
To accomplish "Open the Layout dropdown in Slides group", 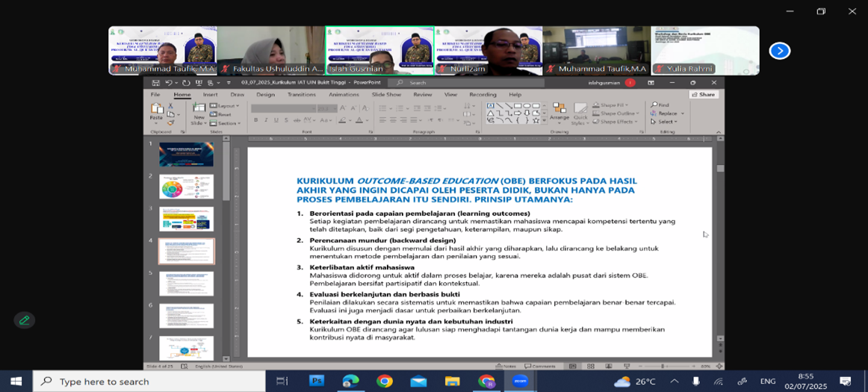I will (x=226, y=106).
